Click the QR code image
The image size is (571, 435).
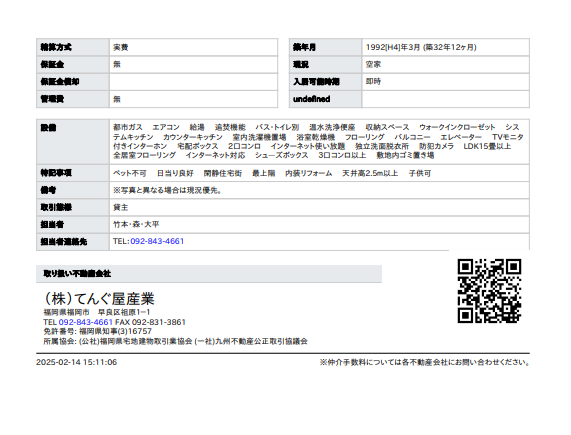pos(489,290)
